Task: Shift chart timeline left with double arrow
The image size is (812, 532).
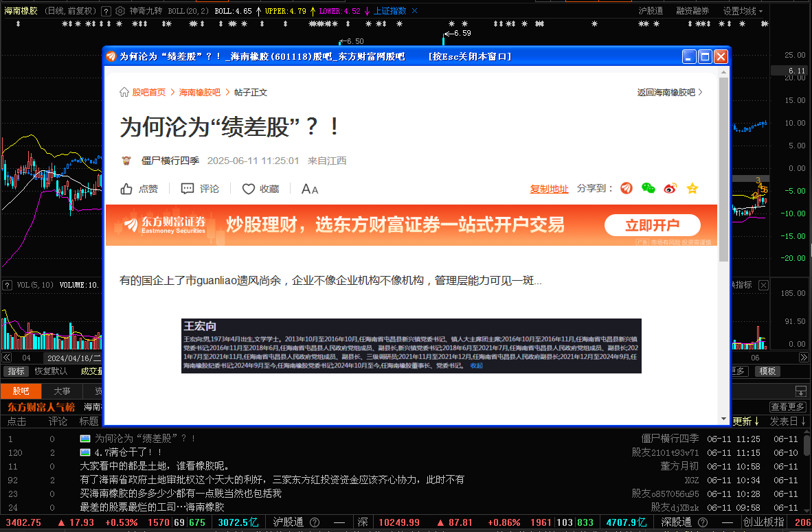Action: click(6, 358)
